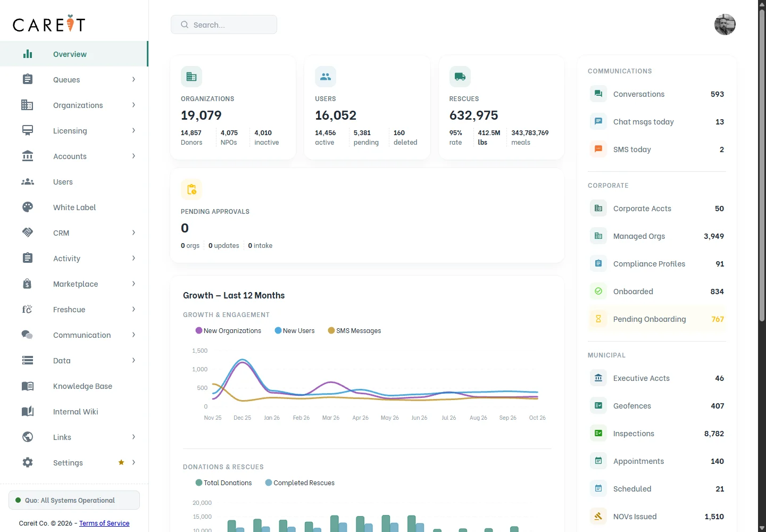Expand the Accounts submenu chevron
The height and width of the screenshot is (532, 766).
point(134,156)
